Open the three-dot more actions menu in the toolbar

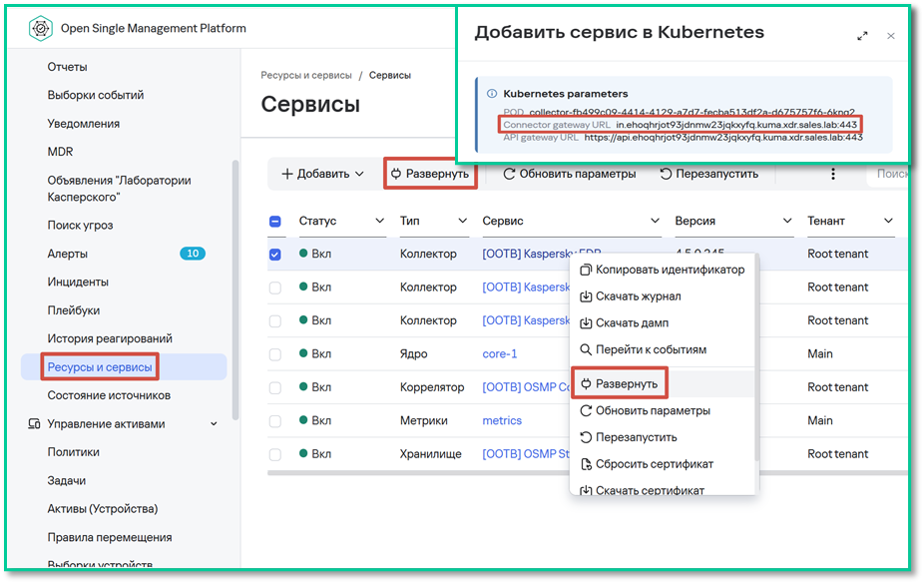click(832, 174)
